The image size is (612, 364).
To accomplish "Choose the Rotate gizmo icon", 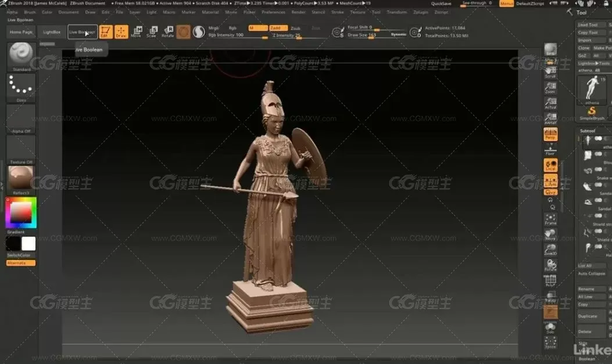I will point(168,31).
